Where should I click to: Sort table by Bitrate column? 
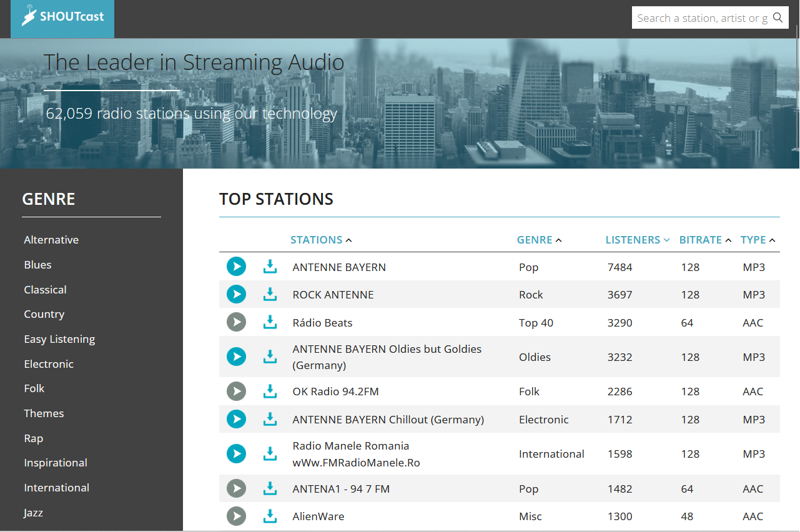706,240
